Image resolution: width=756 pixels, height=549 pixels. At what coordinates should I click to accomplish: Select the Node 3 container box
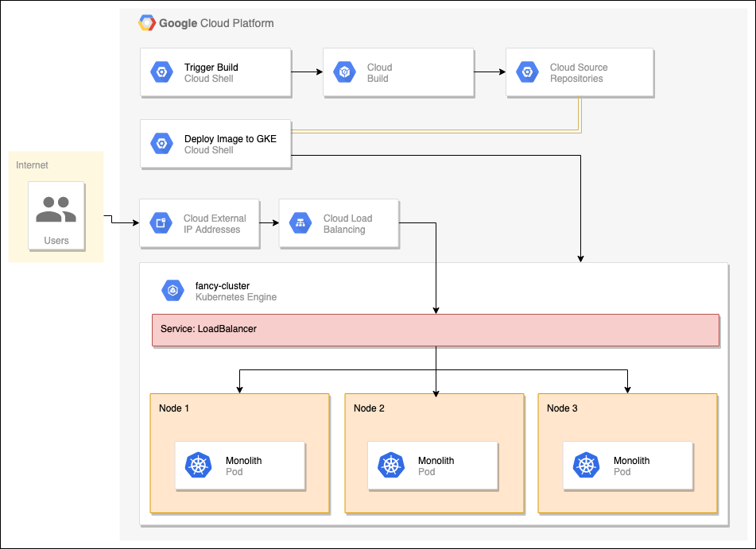pos(627,453)
